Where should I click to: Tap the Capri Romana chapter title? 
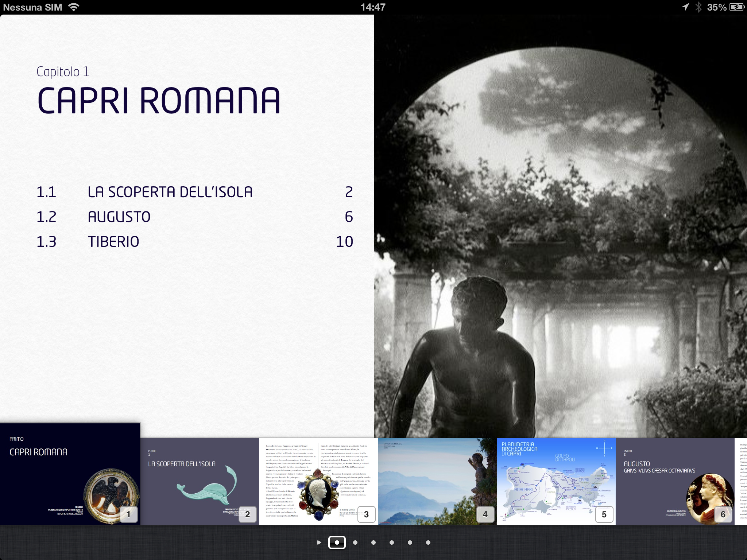[x=159, y=100]
